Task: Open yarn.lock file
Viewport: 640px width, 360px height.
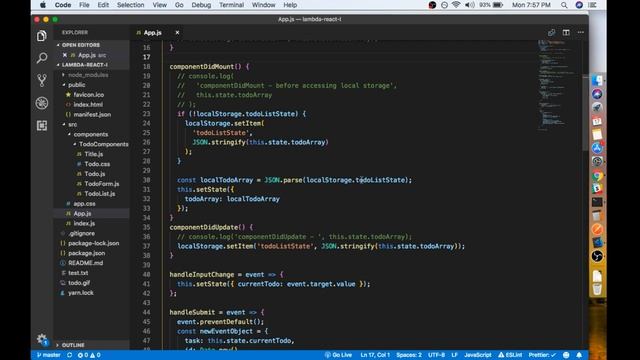Action: pos(81,293)
